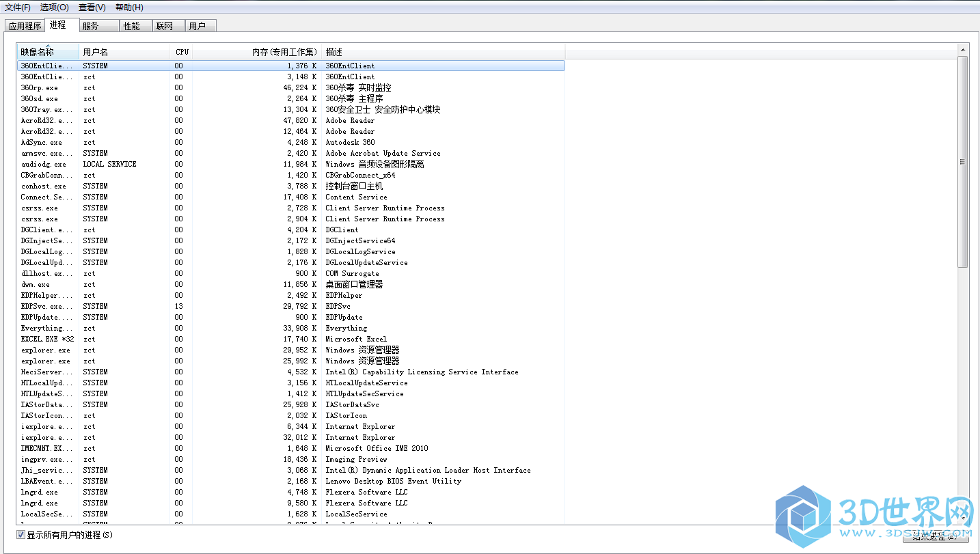
Task: Click the 结束进程 button
Action: click(936, 536)
